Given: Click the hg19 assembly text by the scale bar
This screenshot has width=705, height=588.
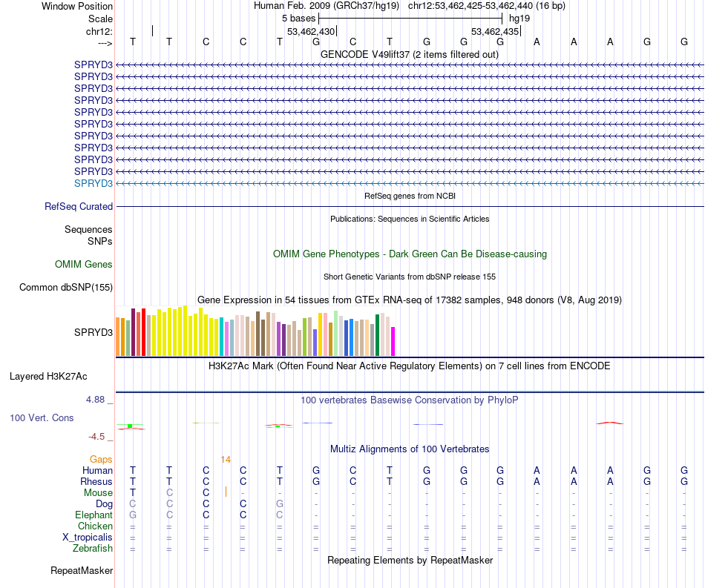Looking at the screenshot, I should pyautogui.click(x=519, y=19).
